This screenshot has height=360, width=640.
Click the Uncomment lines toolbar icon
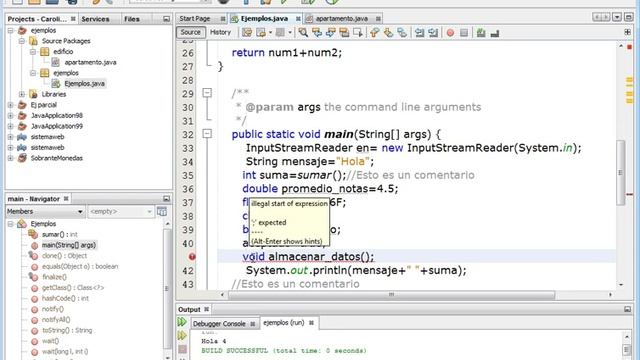495,33
